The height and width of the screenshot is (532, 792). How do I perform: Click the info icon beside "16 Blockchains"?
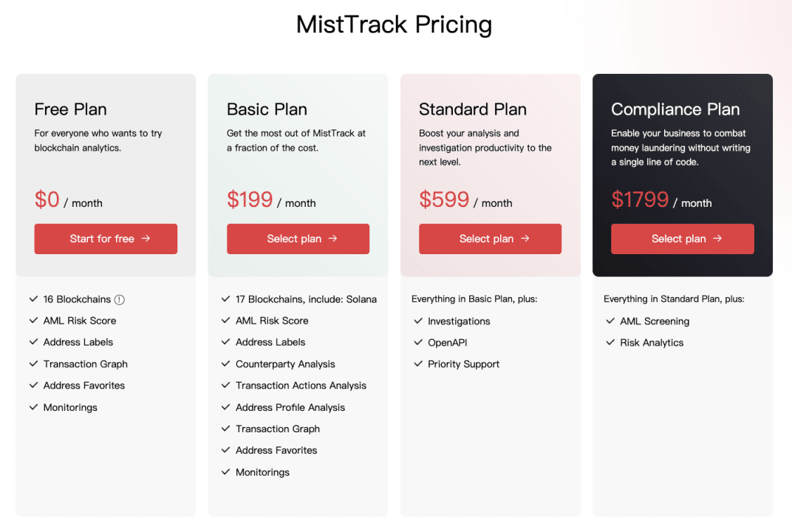pos(120,299)
